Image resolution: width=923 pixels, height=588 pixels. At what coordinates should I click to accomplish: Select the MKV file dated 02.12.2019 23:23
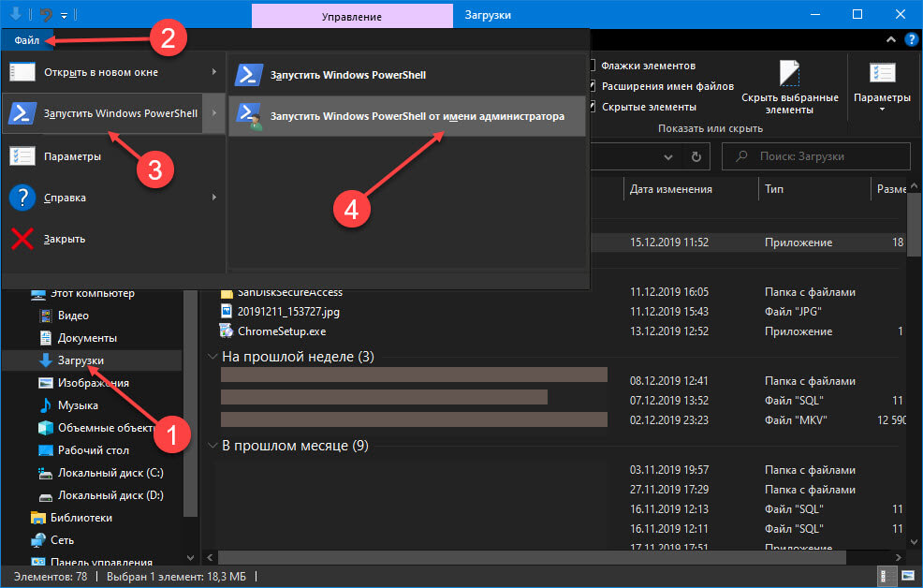[563, 420]
